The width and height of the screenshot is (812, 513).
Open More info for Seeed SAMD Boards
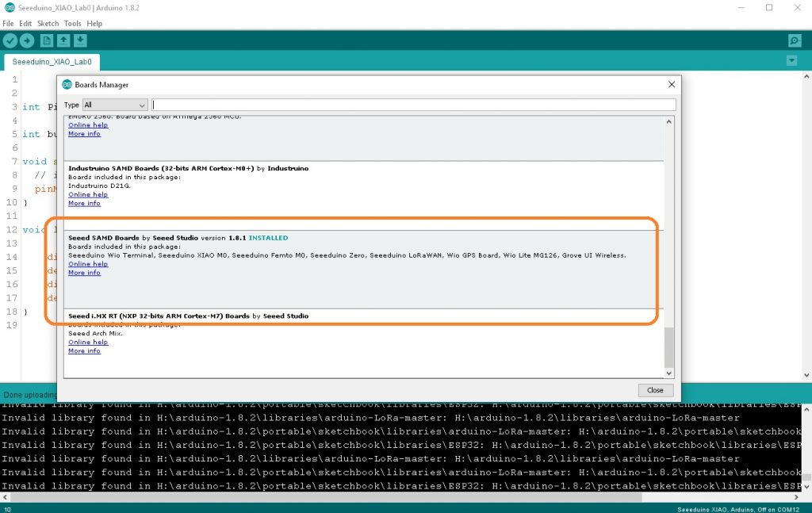pyautogui.click(x=84, y=272)
